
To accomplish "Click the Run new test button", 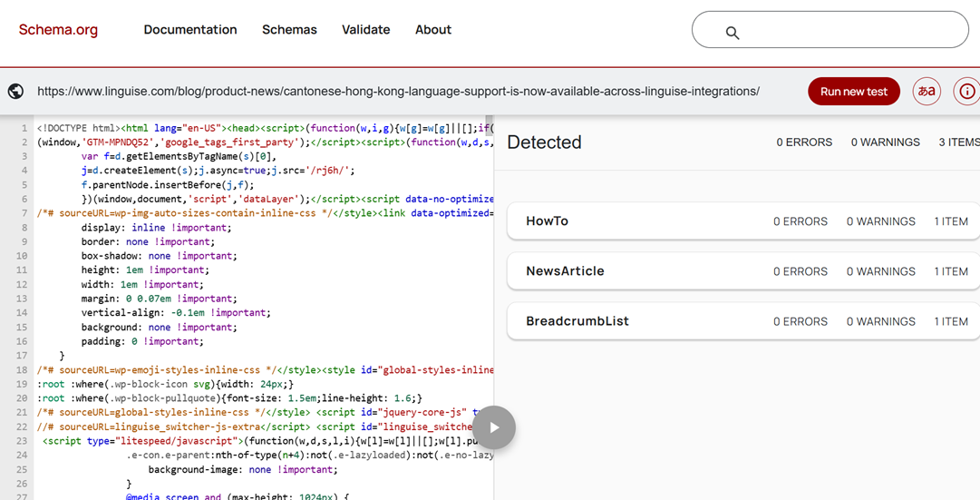I will click(x=854, y=92).
